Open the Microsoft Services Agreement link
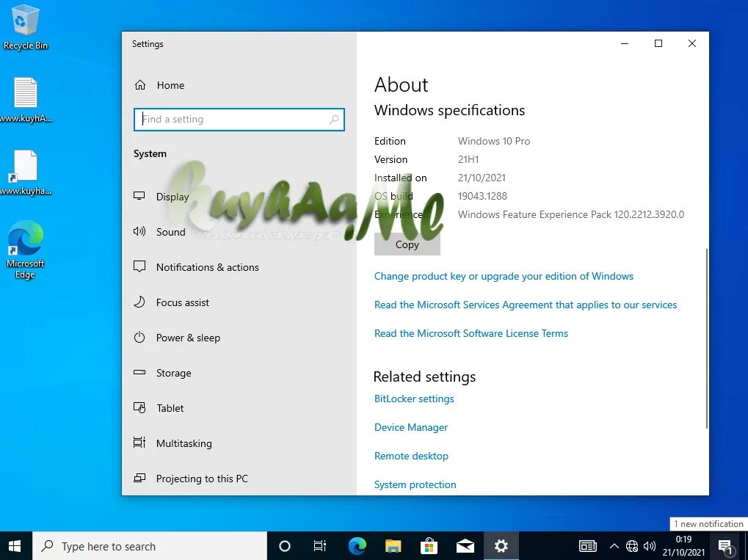Screen dimensions: 748x560 [x=526, y=305]
